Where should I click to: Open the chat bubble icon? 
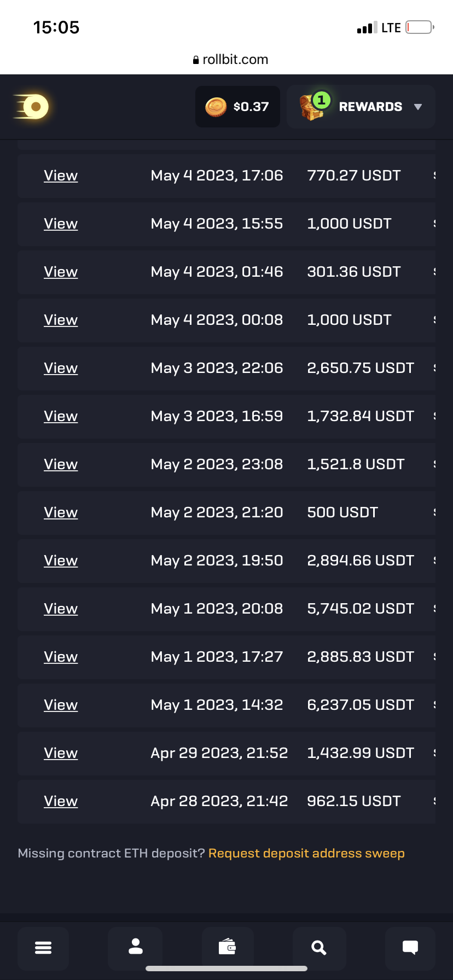410,948
